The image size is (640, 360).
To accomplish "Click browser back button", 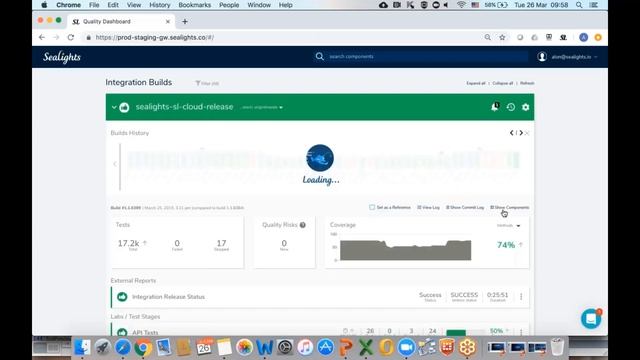I will pyautogui.click(x=42, y=37).
